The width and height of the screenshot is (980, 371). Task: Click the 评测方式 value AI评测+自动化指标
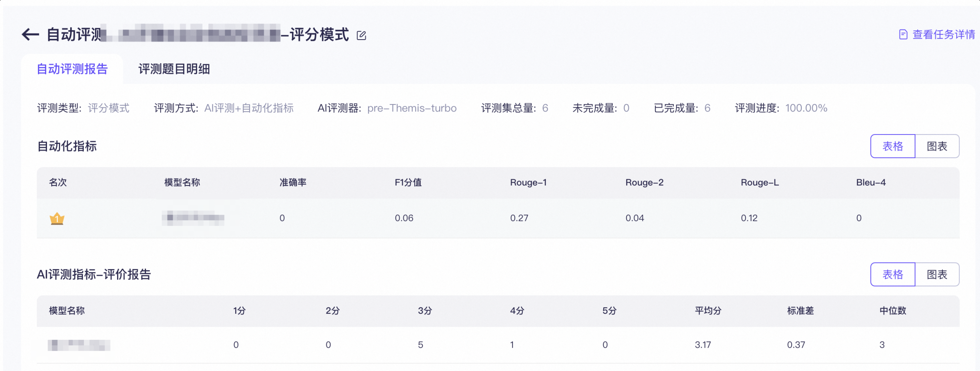249,108
